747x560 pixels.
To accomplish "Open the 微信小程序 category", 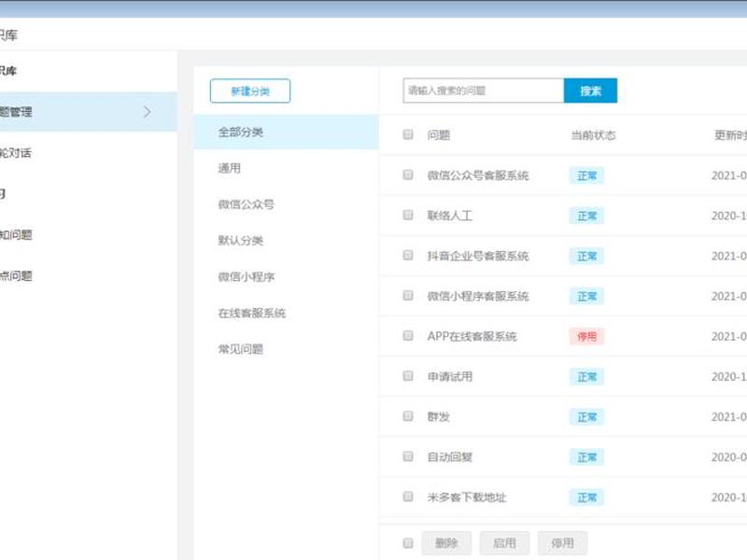I will [247, 276].
